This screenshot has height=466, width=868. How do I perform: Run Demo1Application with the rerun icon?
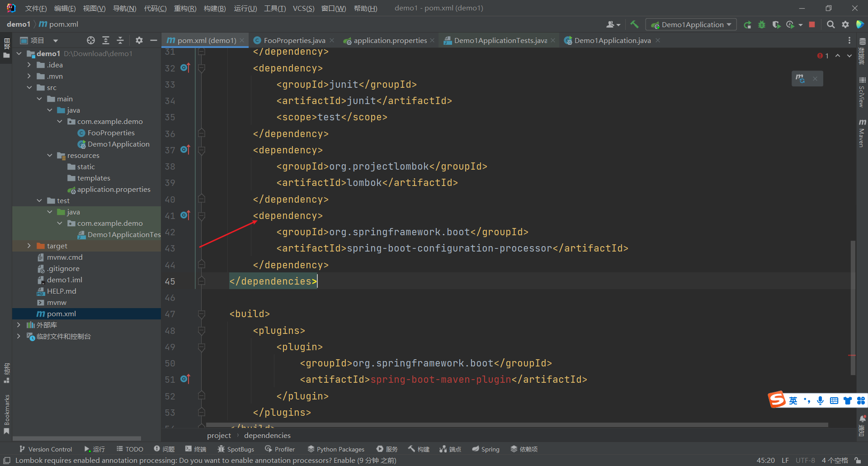point(748,24)
